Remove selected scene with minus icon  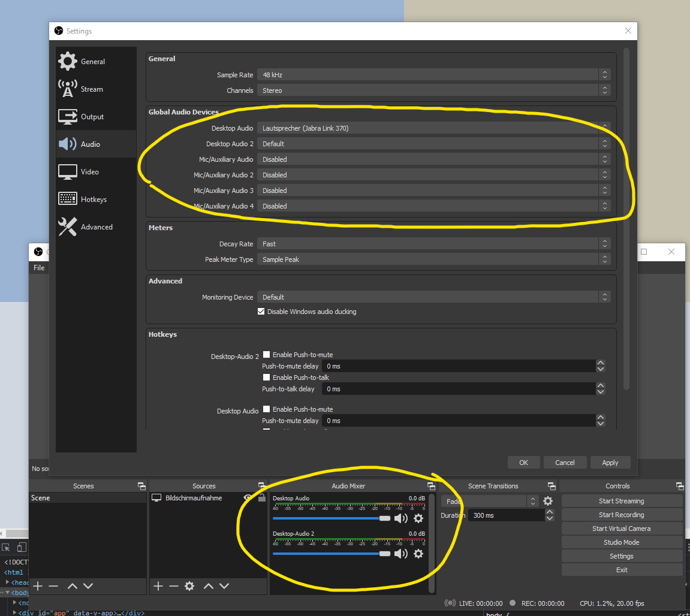coord(53,585)
